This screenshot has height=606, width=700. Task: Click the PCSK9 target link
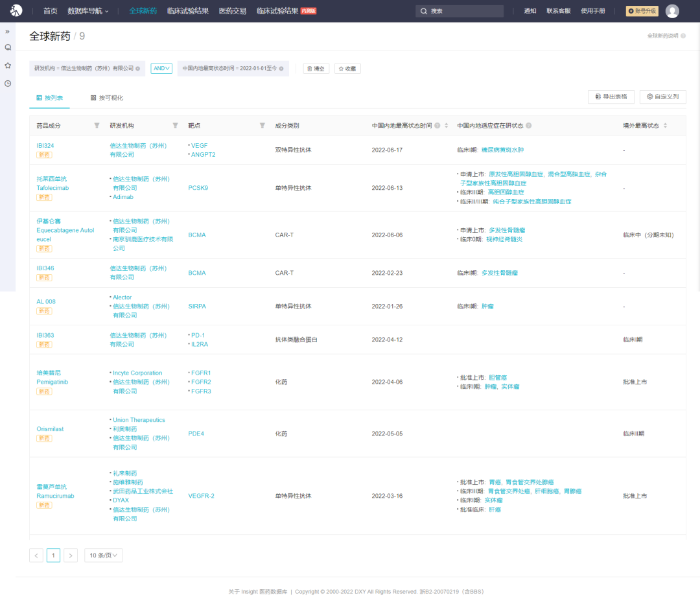(198, 188)
